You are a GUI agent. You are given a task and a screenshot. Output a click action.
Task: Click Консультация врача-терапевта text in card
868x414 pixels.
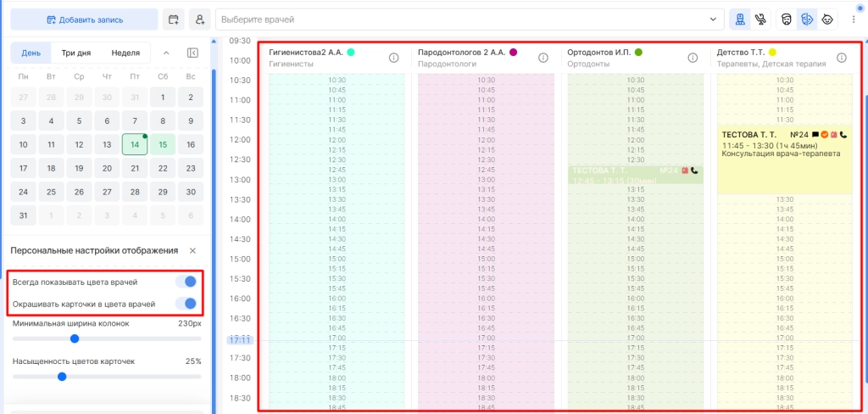coord(781,154)
